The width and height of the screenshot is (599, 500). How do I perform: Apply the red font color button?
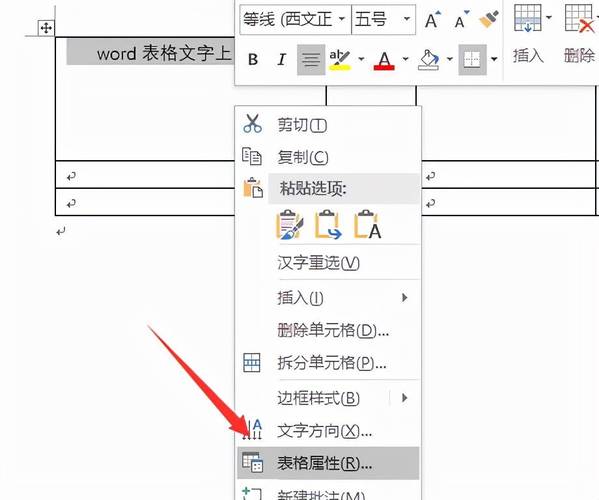[x=384, y=60]
